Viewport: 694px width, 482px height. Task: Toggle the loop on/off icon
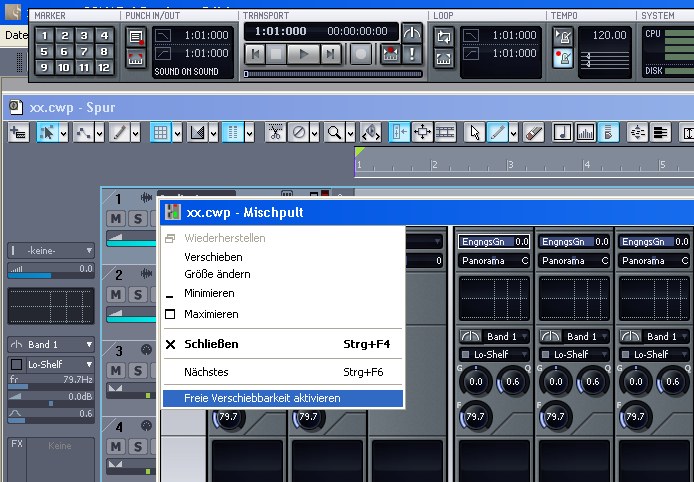pyautogui.click(x=443, y=36)
